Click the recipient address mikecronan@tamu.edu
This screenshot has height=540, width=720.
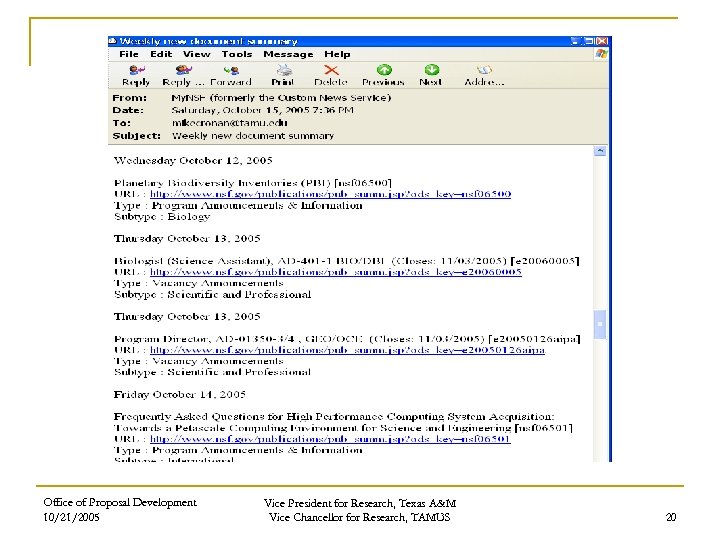point(230,123)
